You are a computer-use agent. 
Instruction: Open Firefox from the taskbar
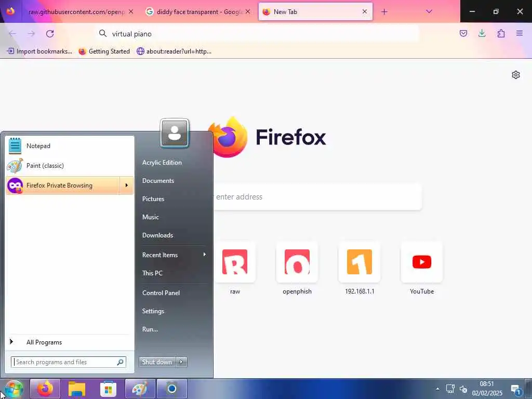click(45, 389)
